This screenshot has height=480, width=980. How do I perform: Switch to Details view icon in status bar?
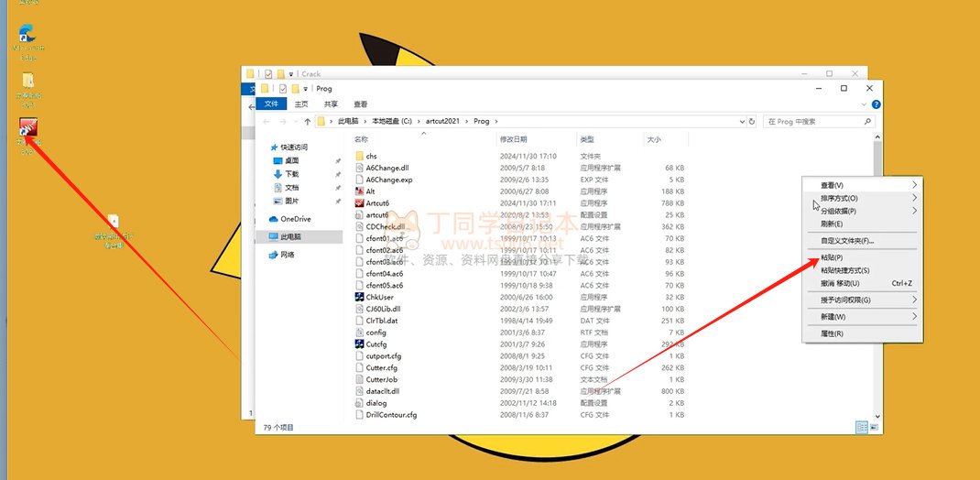[x=862, y=428]
